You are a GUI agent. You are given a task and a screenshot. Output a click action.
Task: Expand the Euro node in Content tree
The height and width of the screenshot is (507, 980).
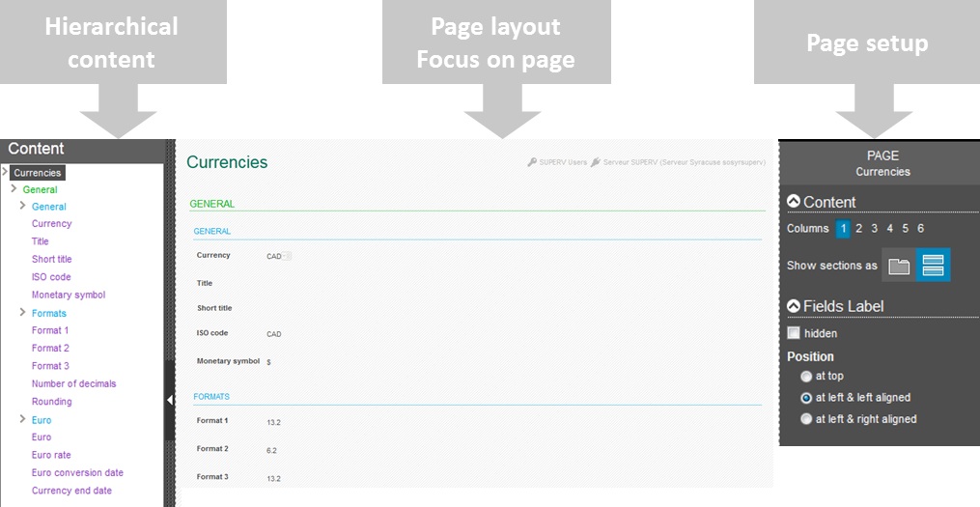point(22,420)
